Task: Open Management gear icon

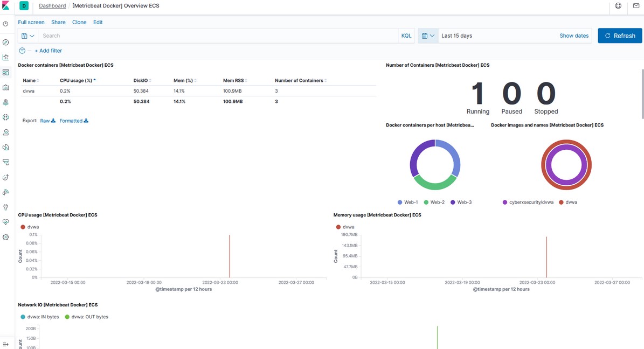Action: [6, 238]
